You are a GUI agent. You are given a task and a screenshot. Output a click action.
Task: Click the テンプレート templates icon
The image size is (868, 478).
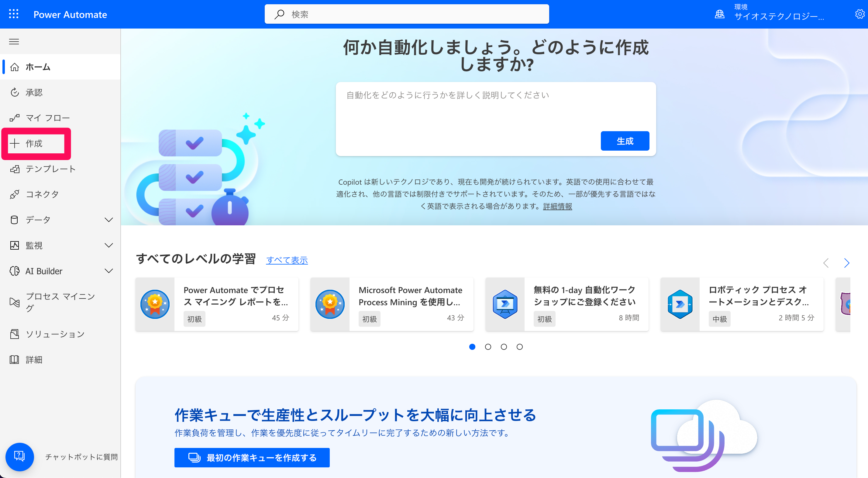[x=15, y=169]
